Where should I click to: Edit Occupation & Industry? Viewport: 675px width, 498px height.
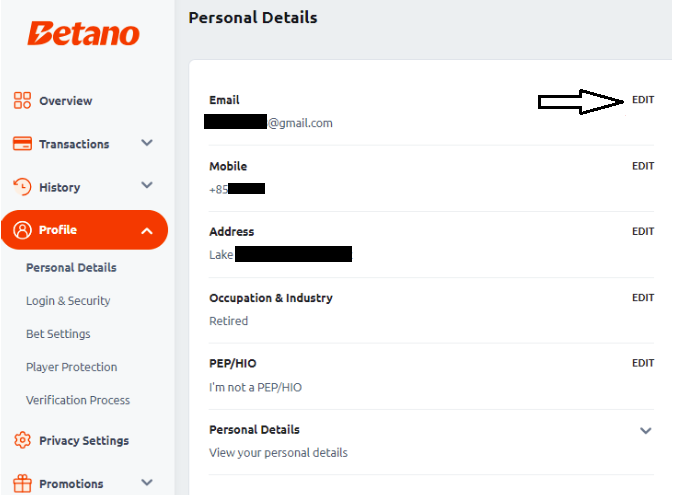coord(643,298)
